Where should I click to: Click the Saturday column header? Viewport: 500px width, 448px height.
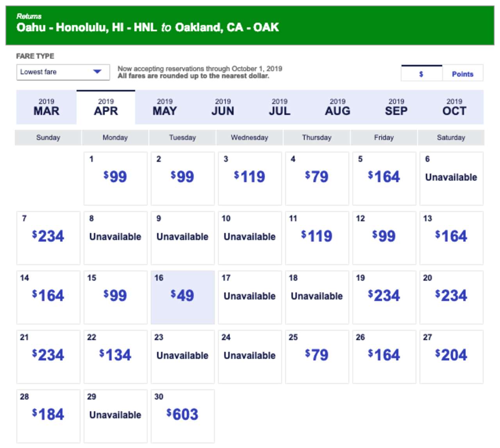click(451, 138)
